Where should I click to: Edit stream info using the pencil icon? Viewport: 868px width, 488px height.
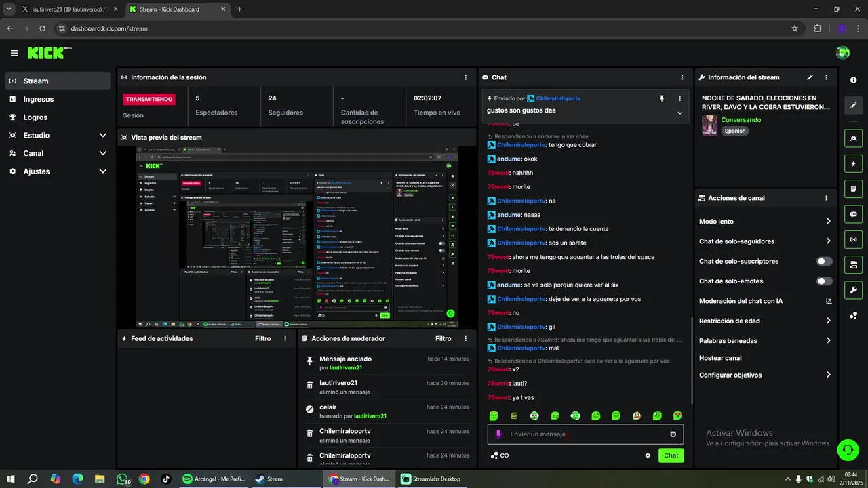click(810, 77)
